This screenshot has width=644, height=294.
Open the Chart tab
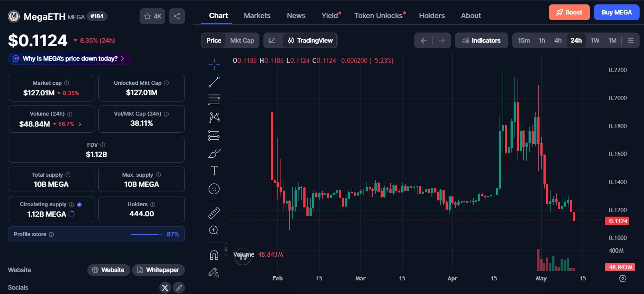(218, 15)
